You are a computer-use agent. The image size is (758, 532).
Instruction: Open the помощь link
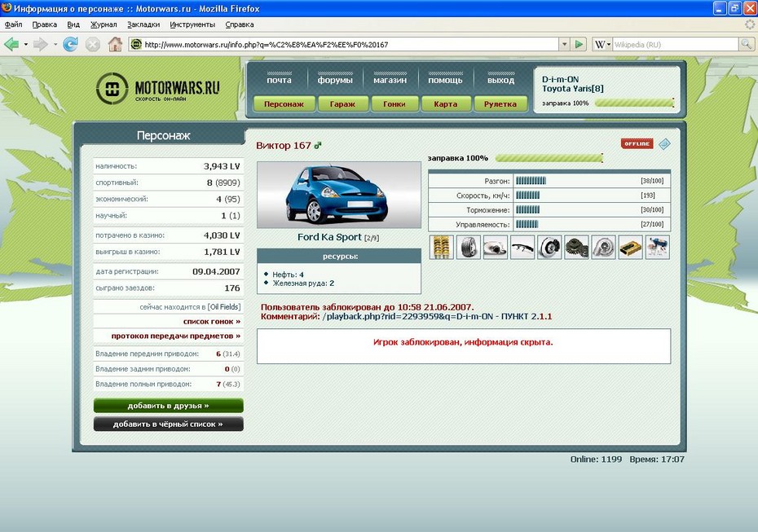pos(445,80)
